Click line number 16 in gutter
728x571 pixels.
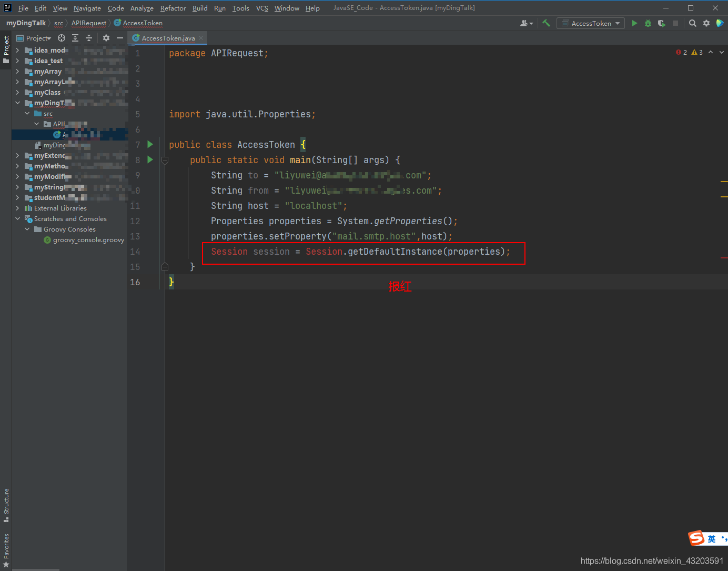(x=135, y=282)
